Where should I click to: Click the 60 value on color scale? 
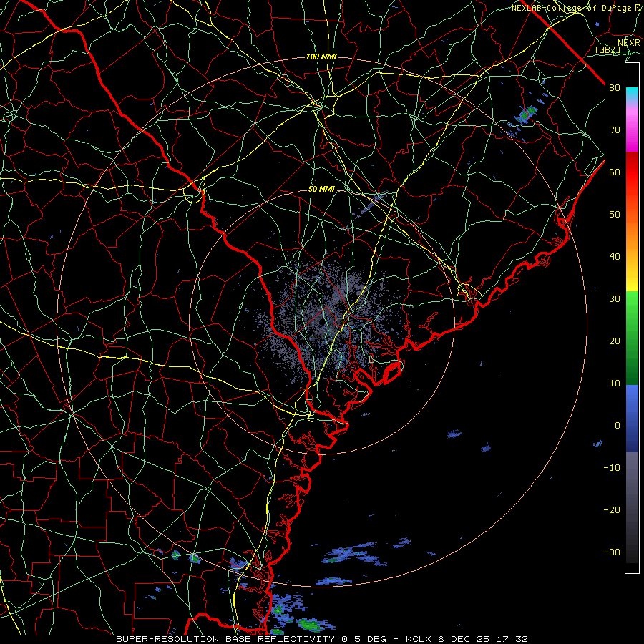coord(615,172)
